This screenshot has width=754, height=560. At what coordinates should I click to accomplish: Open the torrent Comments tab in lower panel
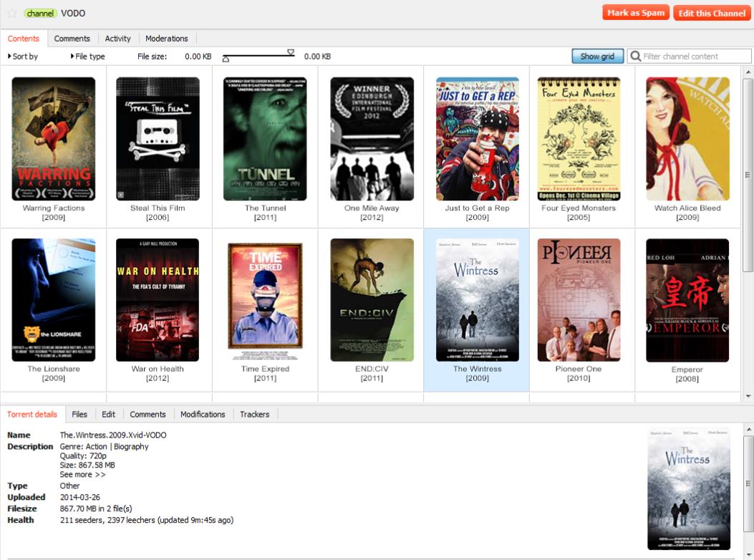tap(148, 414)
